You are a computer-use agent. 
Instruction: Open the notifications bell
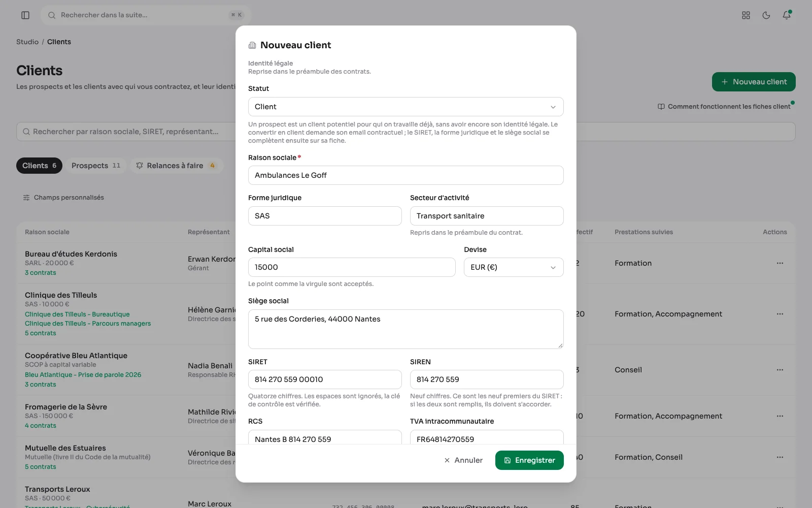point(787,15)
